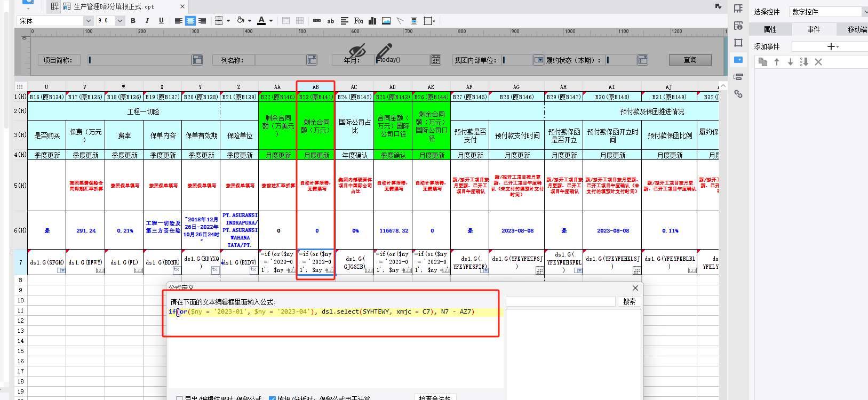Click cell containing 116678.32

click(393, 230)
